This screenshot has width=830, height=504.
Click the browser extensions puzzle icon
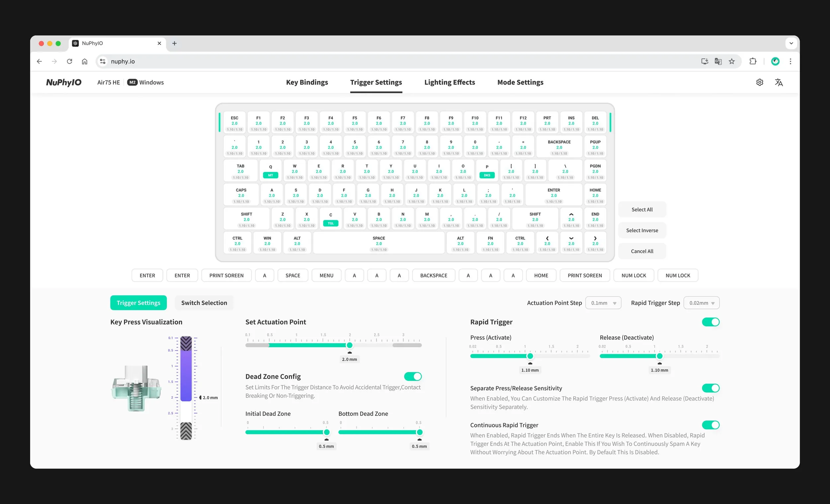pos(753,61)
